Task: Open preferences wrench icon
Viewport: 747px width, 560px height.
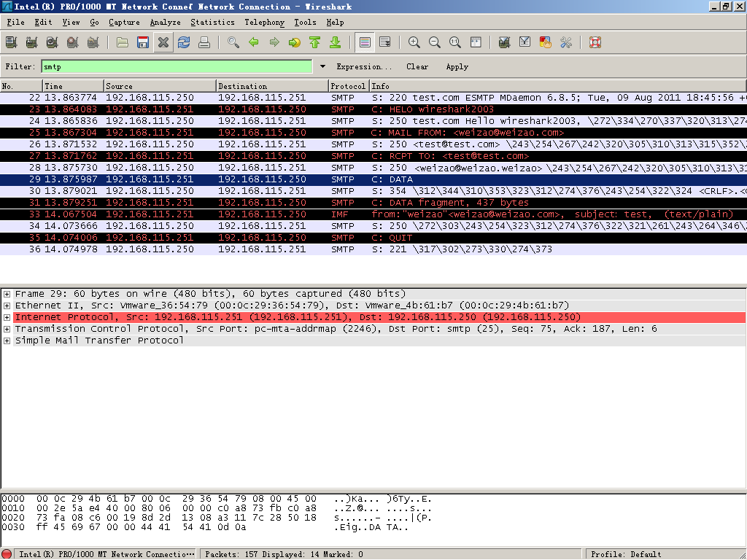Action: tap(565, 42)
